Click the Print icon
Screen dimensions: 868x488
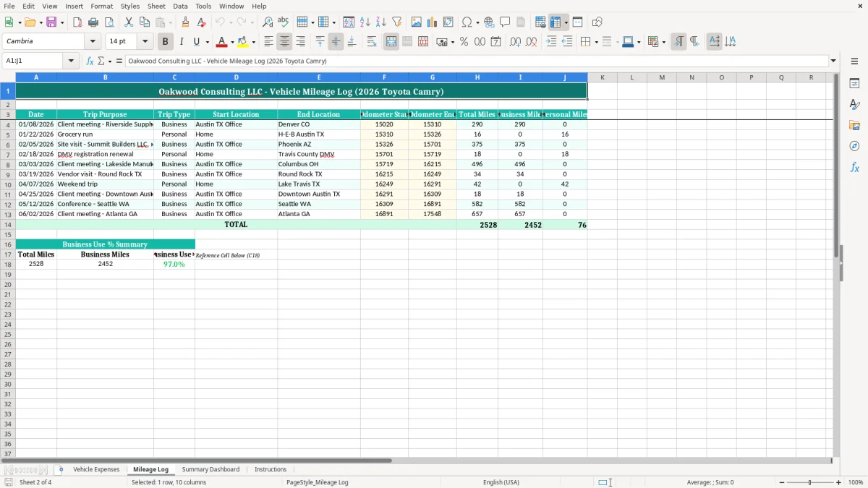coord(93,22)
